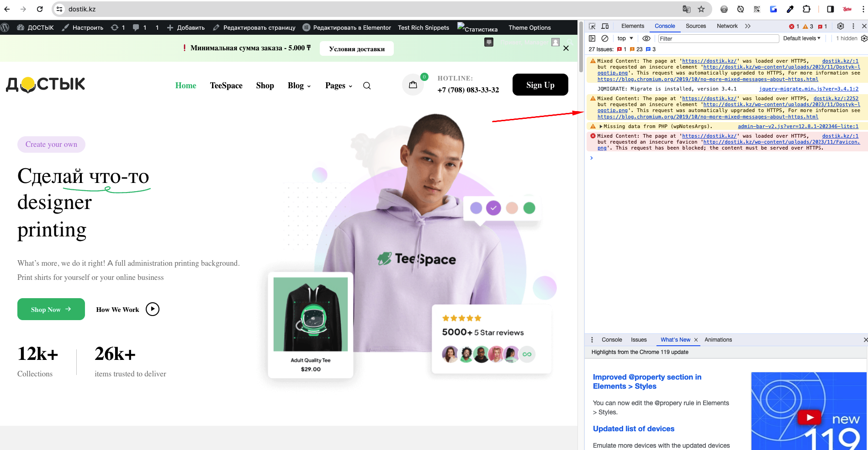Switch to the Elements tab
The height and width of the screenshot is (450, 868).
click(632, 26)
